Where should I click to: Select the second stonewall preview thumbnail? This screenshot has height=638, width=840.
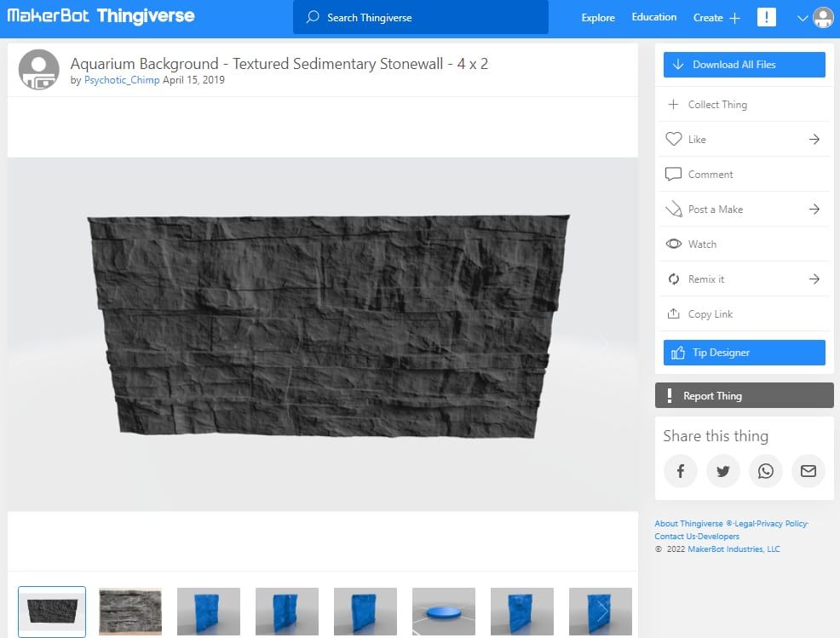(x=129, y=611)
